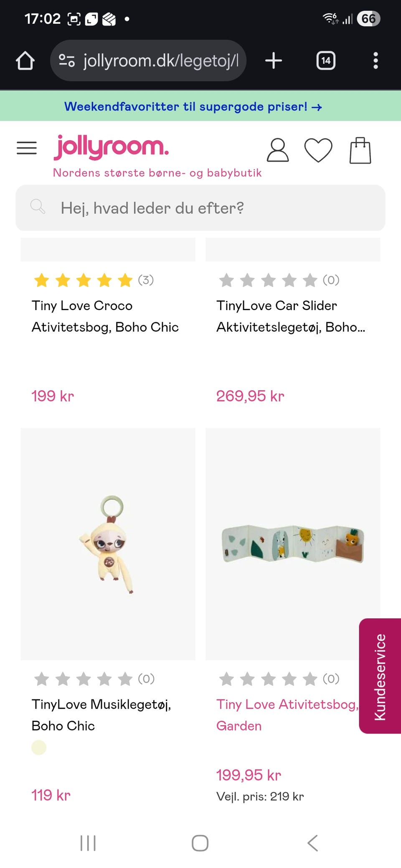Open the browser three-dot menu

coord(376,61)
